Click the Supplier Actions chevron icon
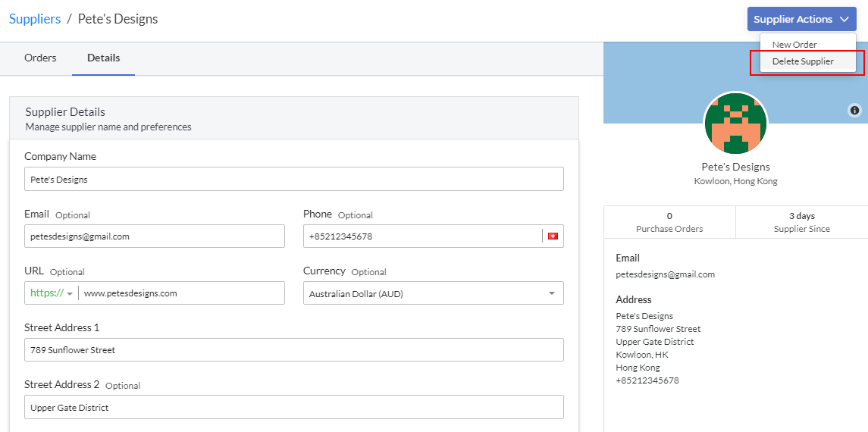Screen dimensions: 868x432 pos(844,20)
